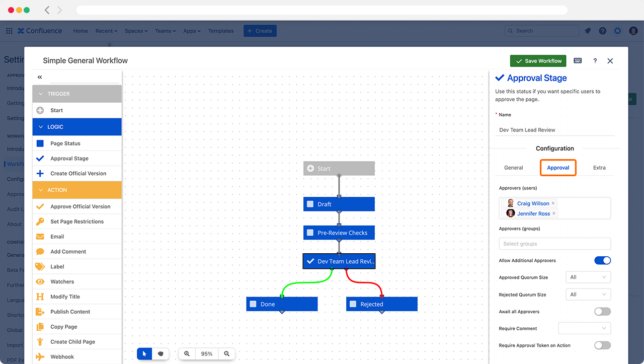Select the pointer selection tool
The width and height of the screenshot is (644, 364).
(x=144, y=354)
